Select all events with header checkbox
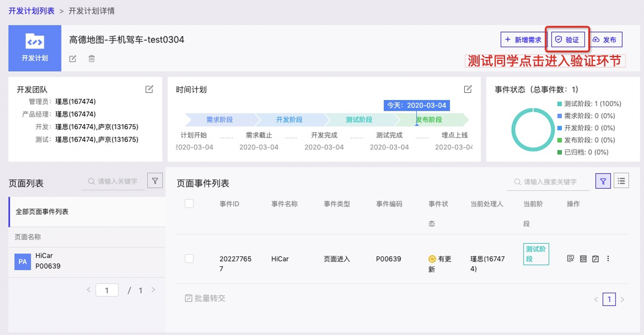Viewport: 644px width, 335px height. (189, 204)
